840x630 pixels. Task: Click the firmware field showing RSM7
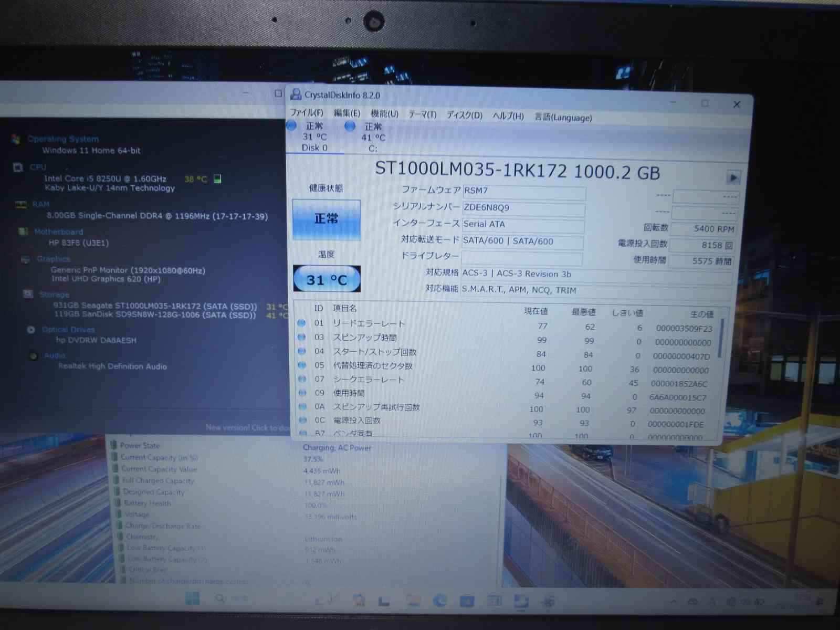pos(523,192)
